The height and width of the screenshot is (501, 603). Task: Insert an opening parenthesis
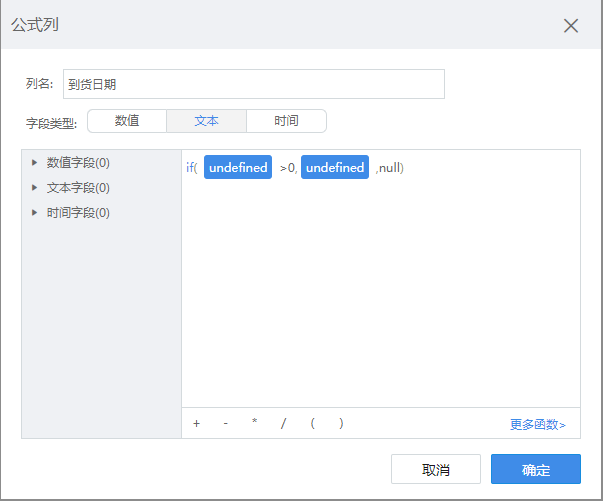[313, 423]
